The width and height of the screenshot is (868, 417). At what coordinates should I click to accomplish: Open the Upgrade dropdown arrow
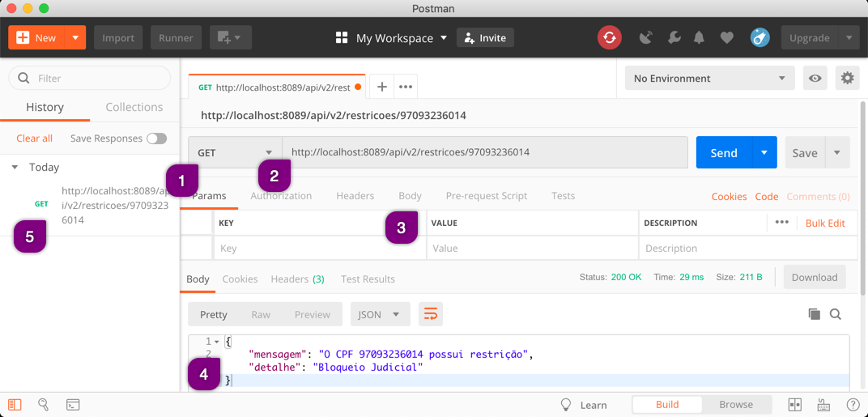pos(849,38)
